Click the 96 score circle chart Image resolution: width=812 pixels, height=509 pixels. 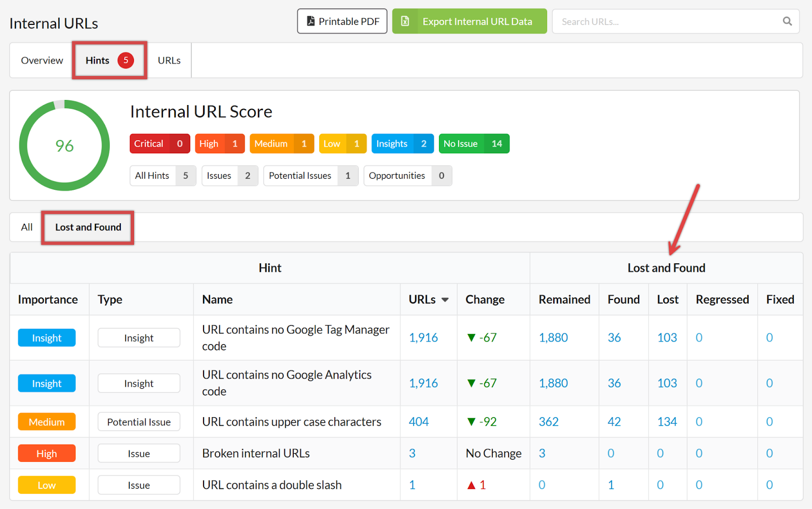pos(64,146)
